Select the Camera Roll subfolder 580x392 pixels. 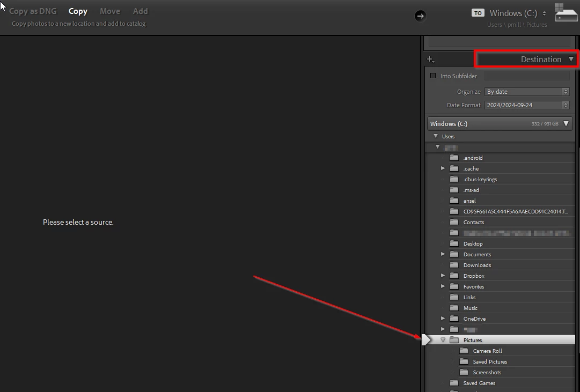click(x=488, y=351)
